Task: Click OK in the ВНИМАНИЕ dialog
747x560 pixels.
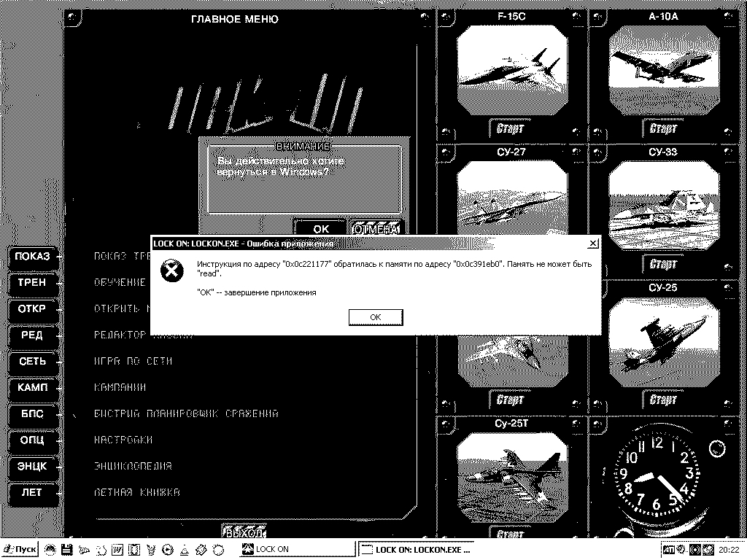Action: (321, 228)
